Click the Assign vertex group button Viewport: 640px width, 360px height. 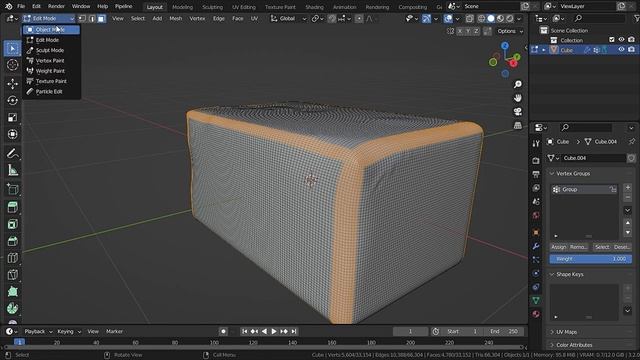tap(558, 247)
